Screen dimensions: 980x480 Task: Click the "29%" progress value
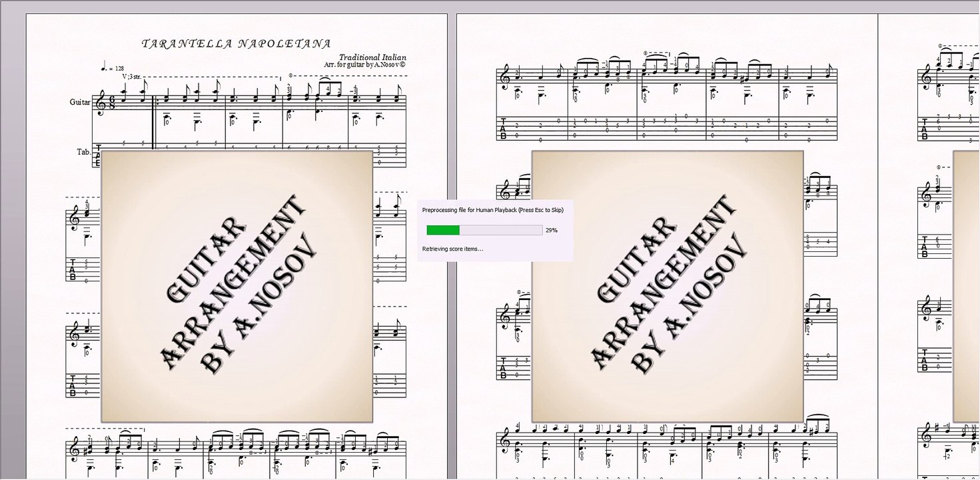click(552, 230)
